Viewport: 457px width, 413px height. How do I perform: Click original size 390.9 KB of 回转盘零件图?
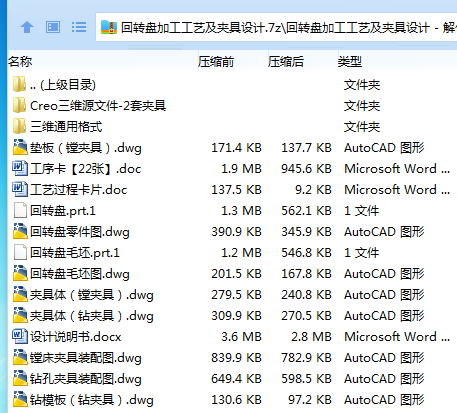[x=236, y=232]
